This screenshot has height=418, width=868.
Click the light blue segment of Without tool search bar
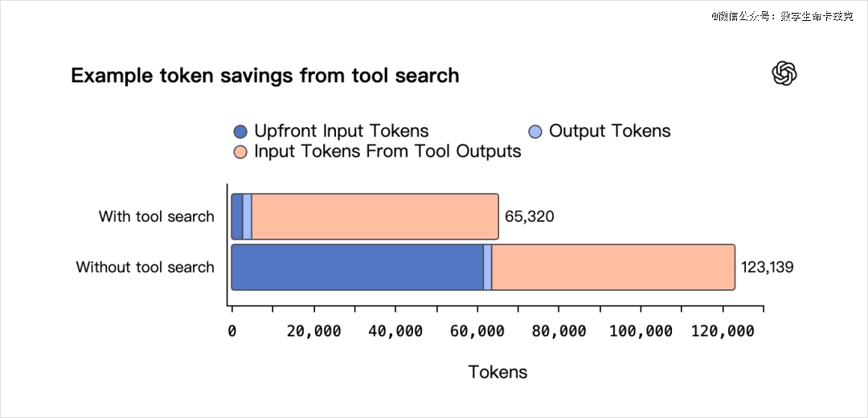(488, 267)
